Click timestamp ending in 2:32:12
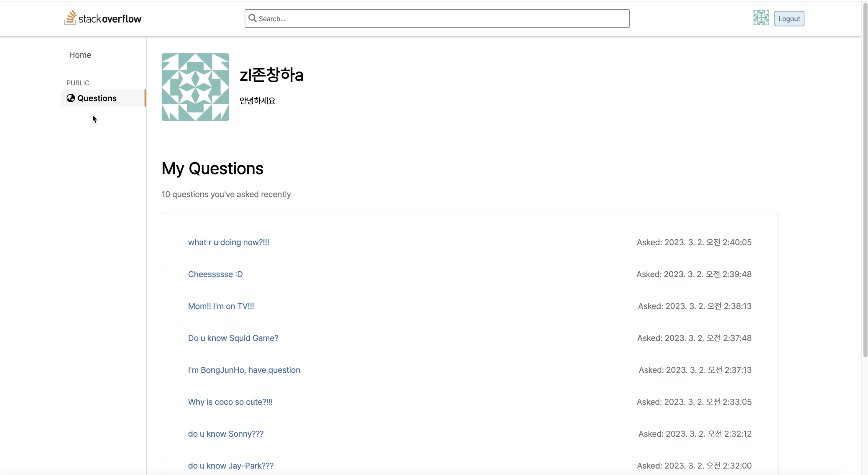 tap(695, 434)
